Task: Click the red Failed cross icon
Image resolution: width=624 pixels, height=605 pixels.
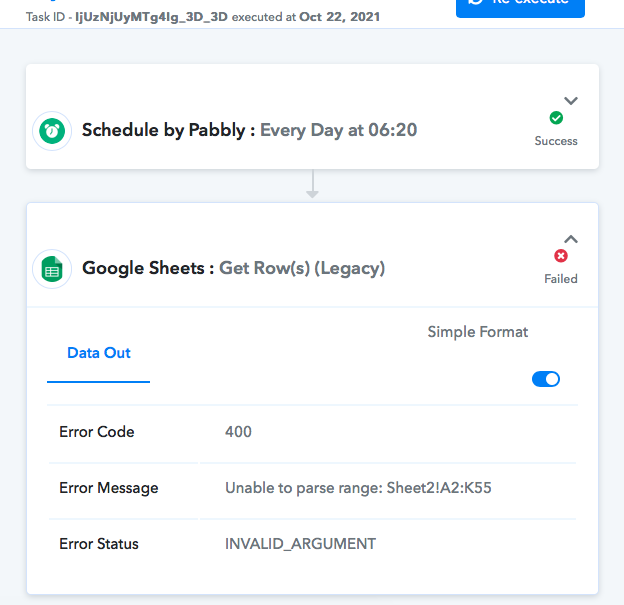Action: 561,256
